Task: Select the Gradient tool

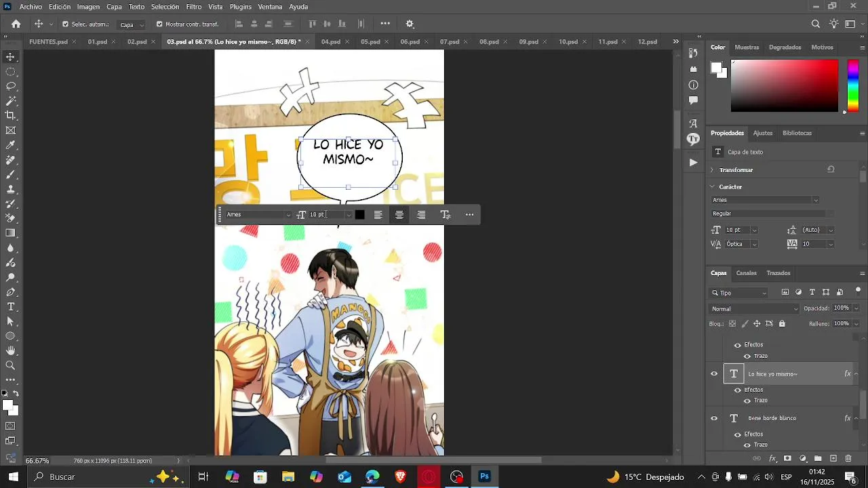Action: (11, 233)
